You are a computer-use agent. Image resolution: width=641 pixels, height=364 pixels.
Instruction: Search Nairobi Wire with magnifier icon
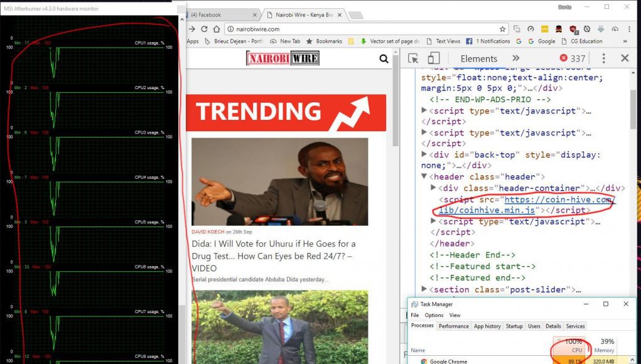click(384, 59)
